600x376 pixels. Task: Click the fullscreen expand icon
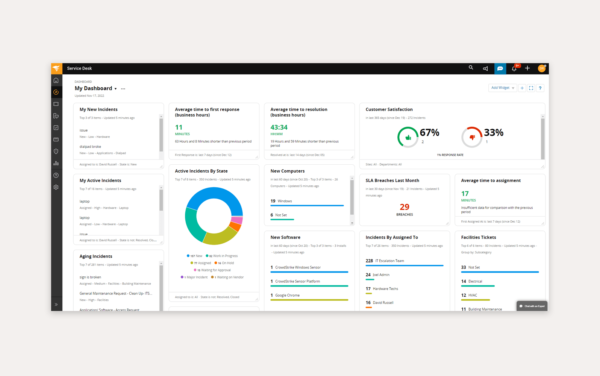tap(531, 88)
